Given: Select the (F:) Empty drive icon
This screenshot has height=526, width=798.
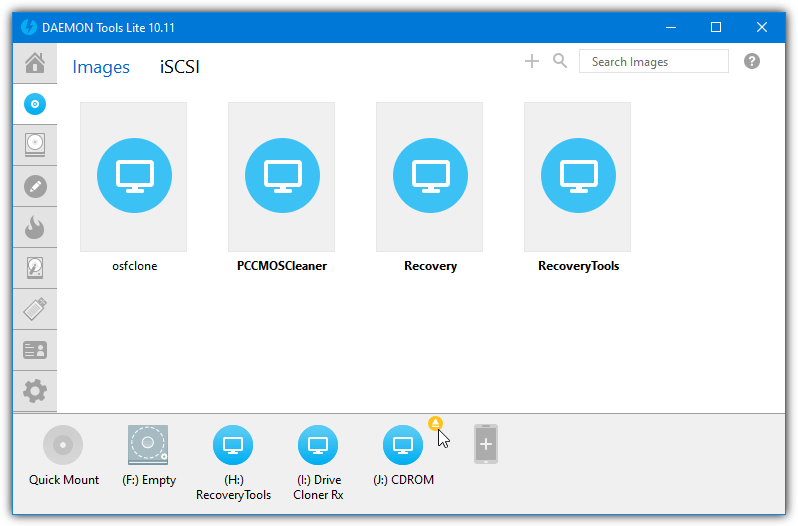Looking at the screenshot, I should pyautogui.click(x=148, y=445).
